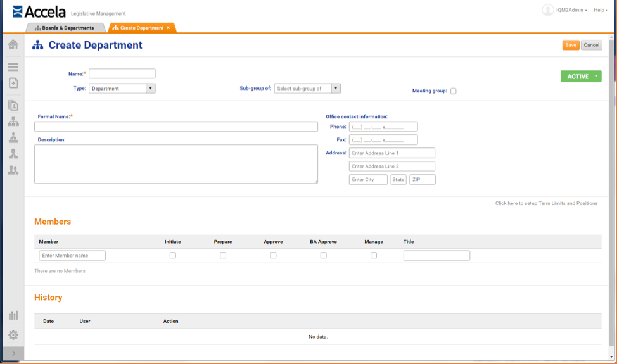Image resolution: width=617 pixels, height=364 pixels.
Task: Open the IQM2Admin user menu
Action: (571, 10)
